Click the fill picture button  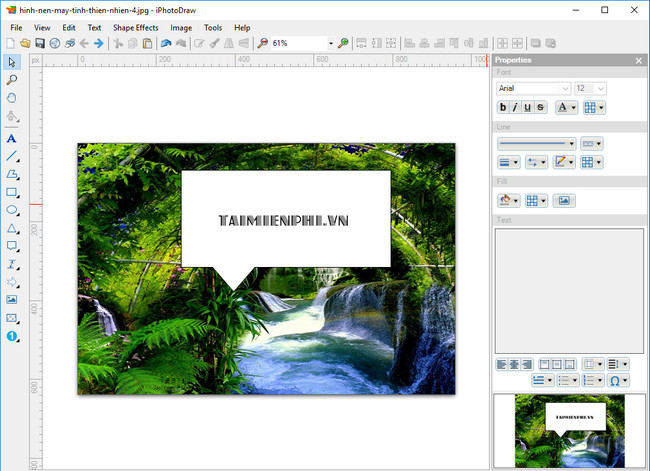pos(564,201)
